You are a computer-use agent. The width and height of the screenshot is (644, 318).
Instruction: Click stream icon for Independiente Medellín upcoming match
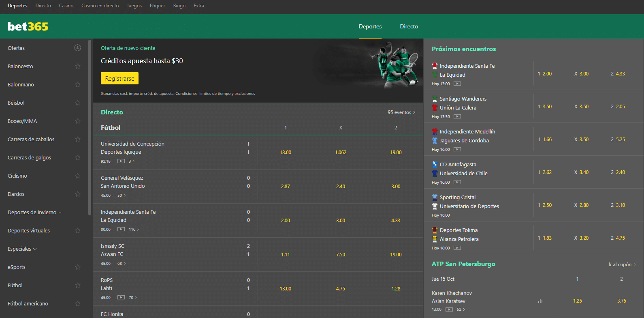[x=457, y=149]
